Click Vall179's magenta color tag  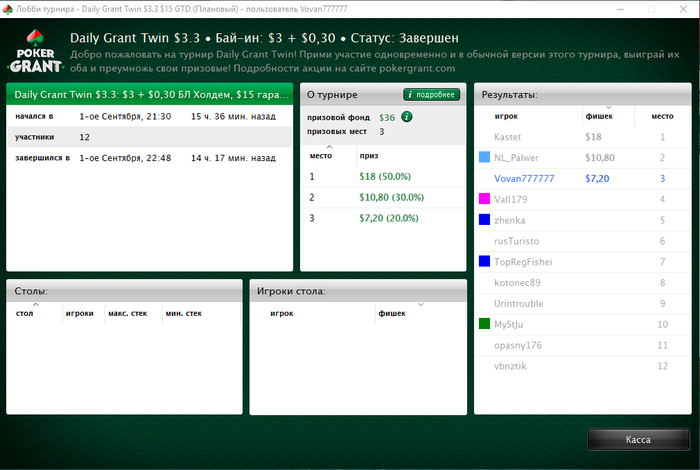[484, 199]
